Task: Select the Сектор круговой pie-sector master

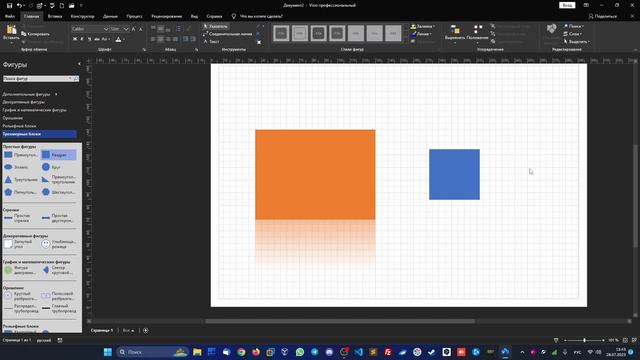Action: coord(58,270)
